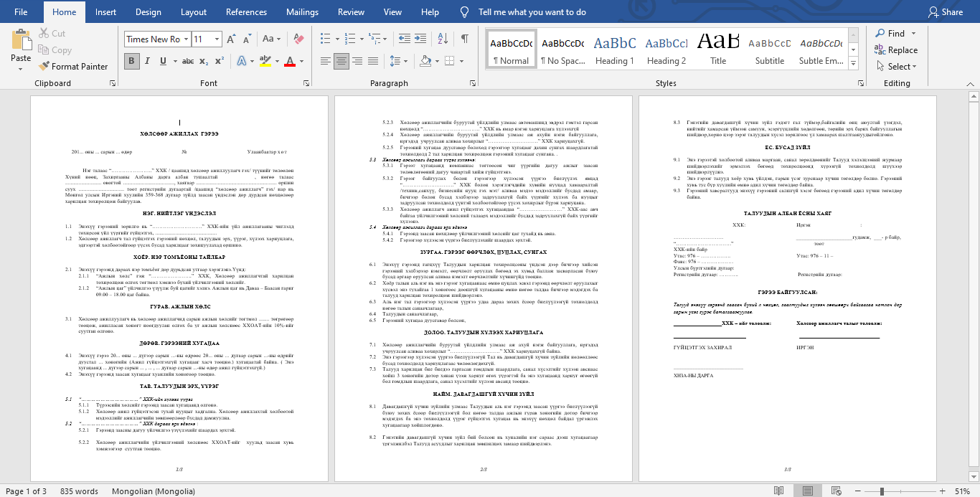Switch to the References tab

(246, 12)
